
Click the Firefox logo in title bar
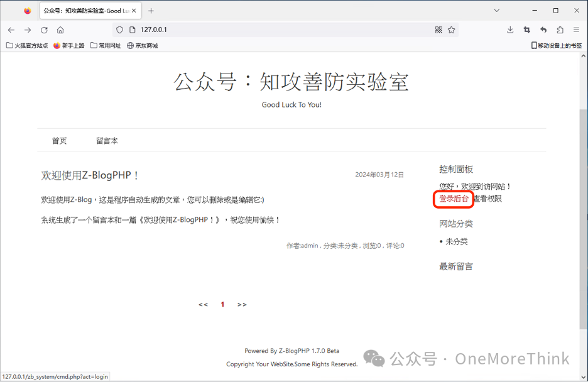28,11
